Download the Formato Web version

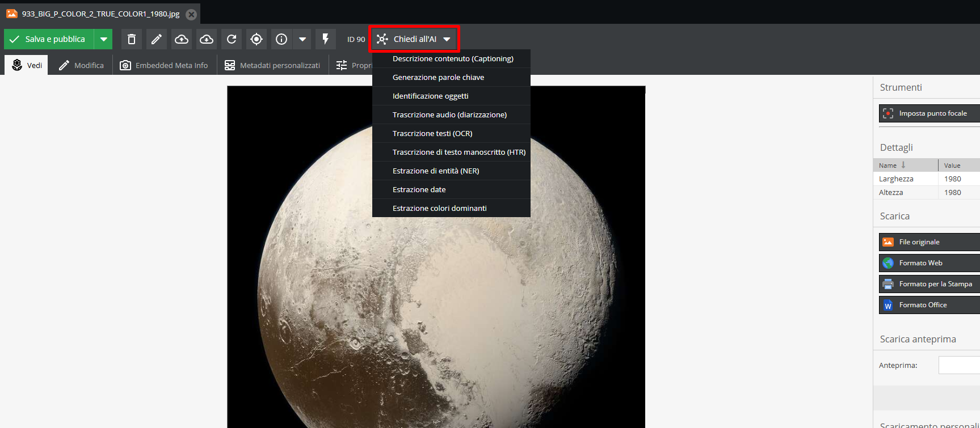tap(929, 263)
